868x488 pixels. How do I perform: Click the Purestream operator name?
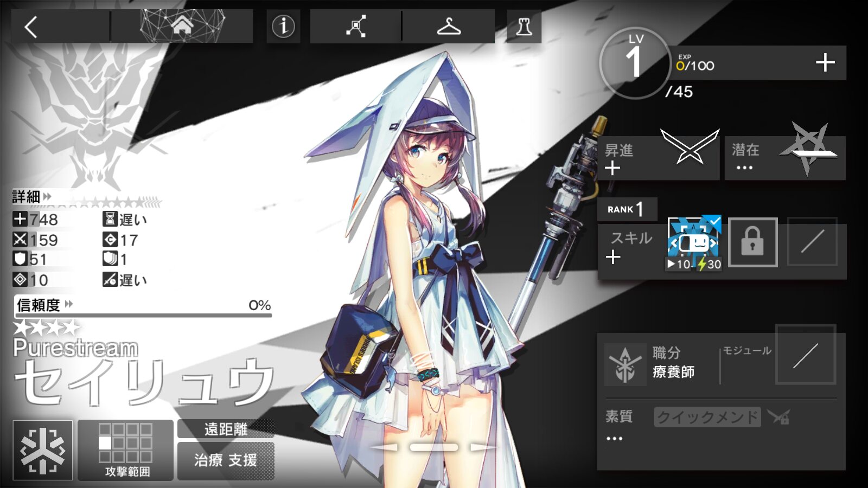[75, 348]
